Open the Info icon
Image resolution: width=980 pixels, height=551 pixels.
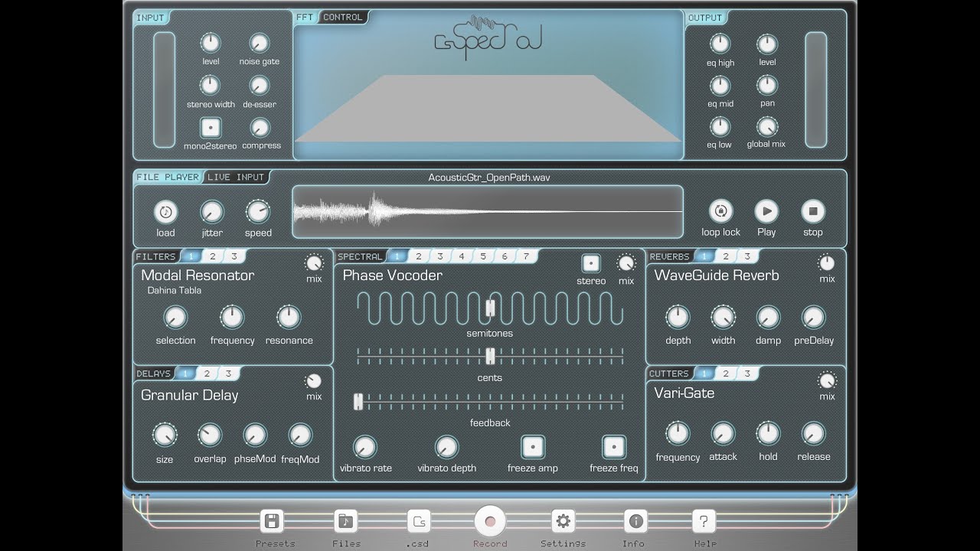[635, 522]
